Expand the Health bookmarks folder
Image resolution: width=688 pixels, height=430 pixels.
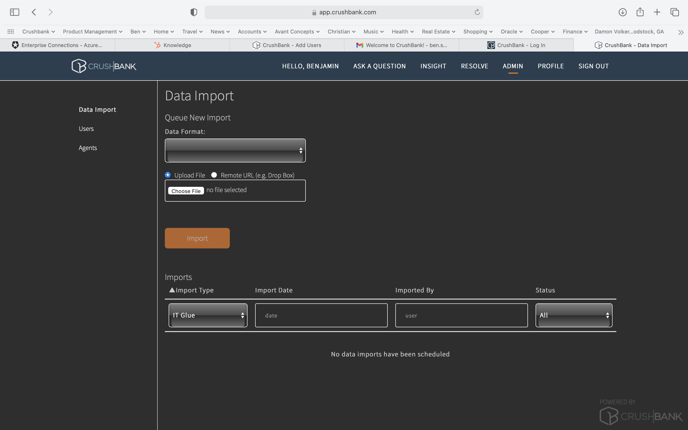(x=402, y=32)
